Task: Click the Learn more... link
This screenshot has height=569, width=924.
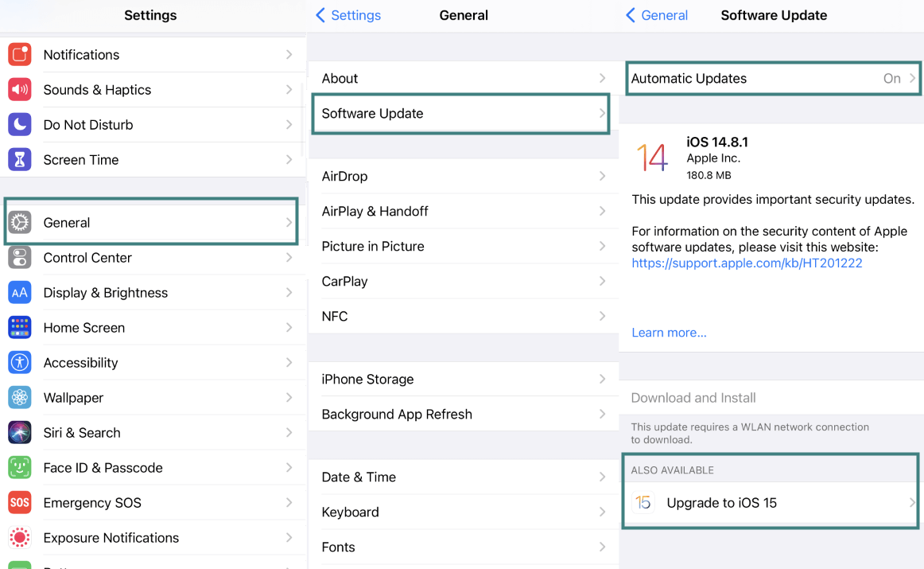Action: pyautogui.click(x=668, y=332)
